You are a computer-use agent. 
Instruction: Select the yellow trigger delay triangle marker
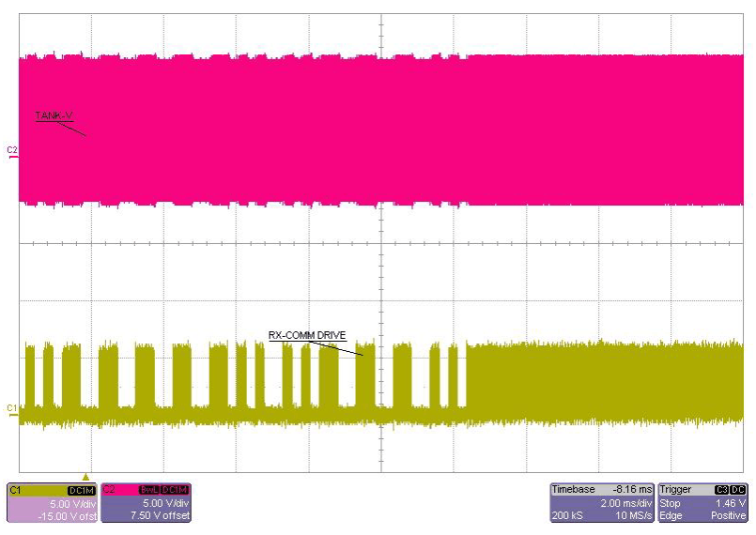[86, 476]
